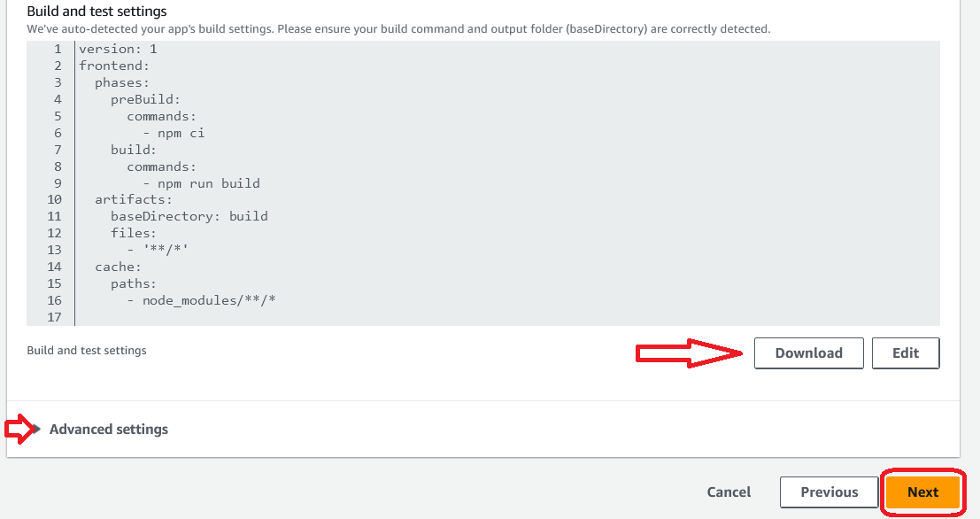Edit the build and test settings

905,352
